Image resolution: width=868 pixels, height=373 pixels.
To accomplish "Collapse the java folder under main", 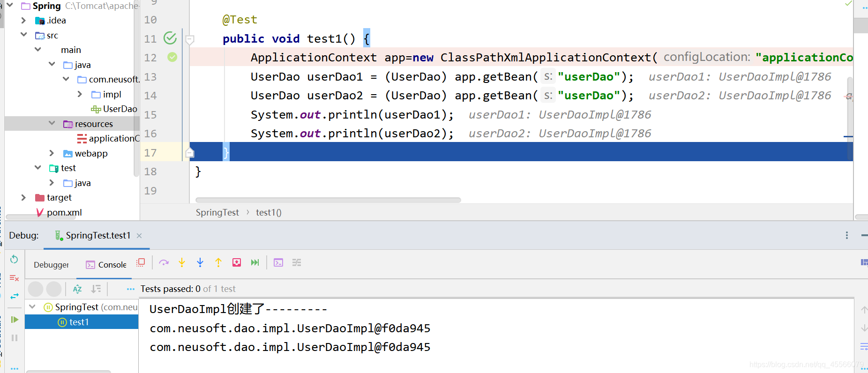I will [x=52, y=65].
